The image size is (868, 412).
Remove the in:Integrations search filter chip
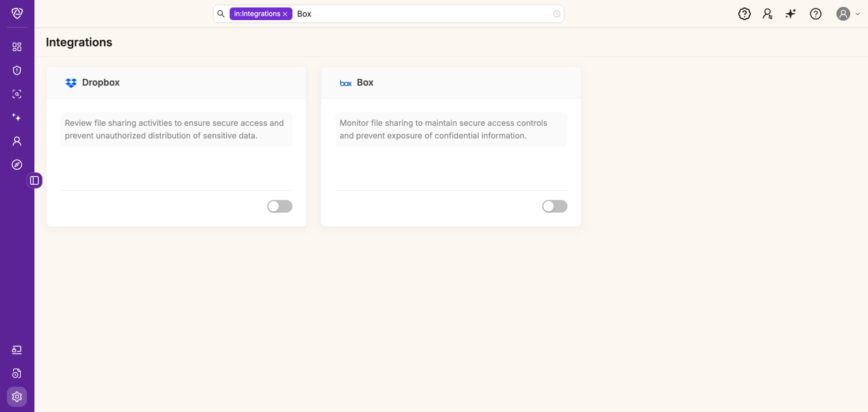coord(285,14)
